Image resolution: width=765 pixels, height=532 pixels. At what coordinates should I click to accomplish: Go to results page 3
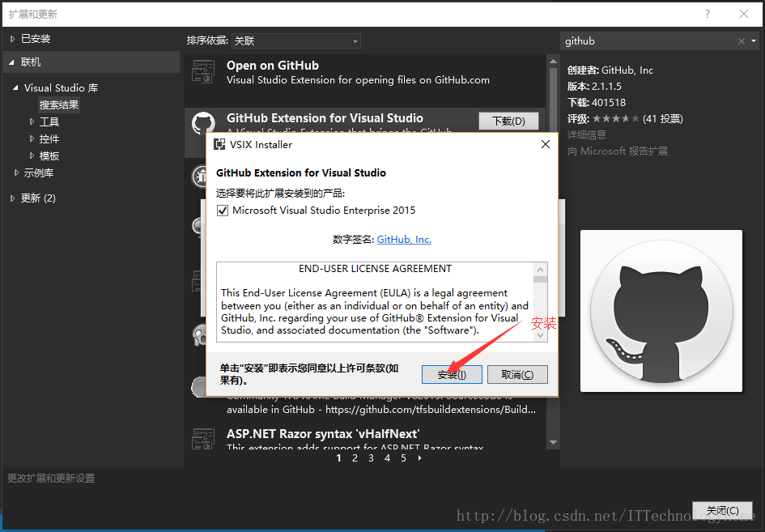pos(371,458)
